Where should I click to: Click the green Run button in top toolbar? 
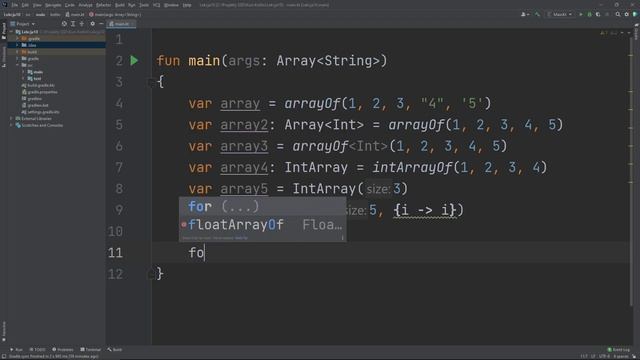click(x=581, y=14)
